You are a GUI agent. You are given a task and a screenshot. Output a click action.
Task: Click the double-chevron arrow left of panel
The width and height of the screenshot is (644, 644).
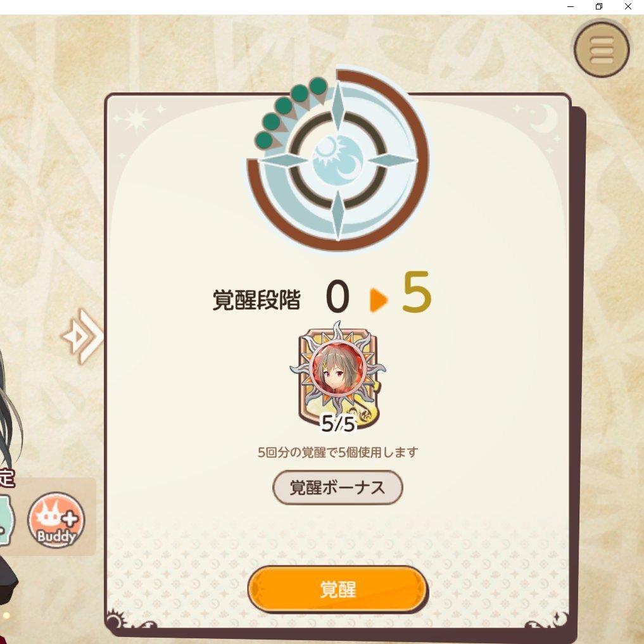click(x=82, y=336)
